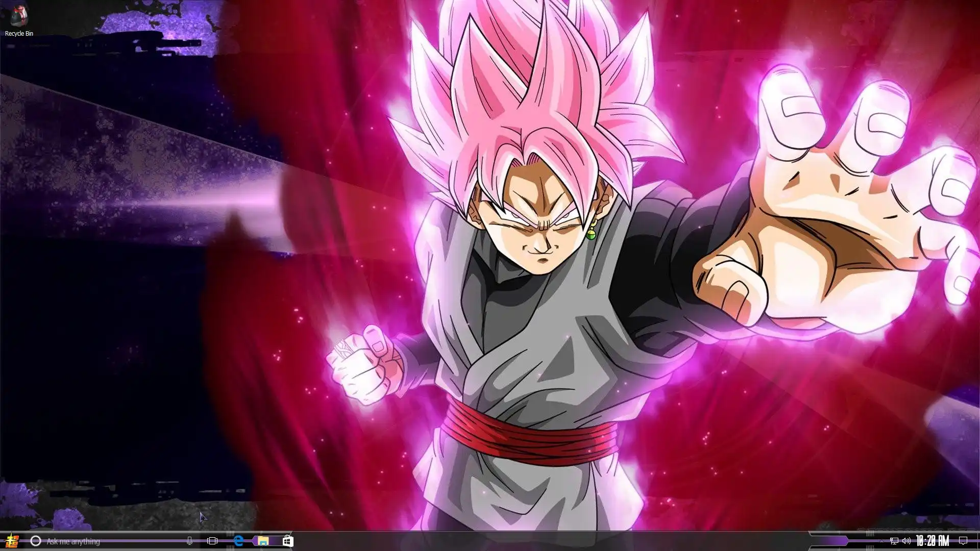This screenshot has width=980, height=551.
Task: Open Windows Store from taskbar
Action: click(x=288, y=541)
